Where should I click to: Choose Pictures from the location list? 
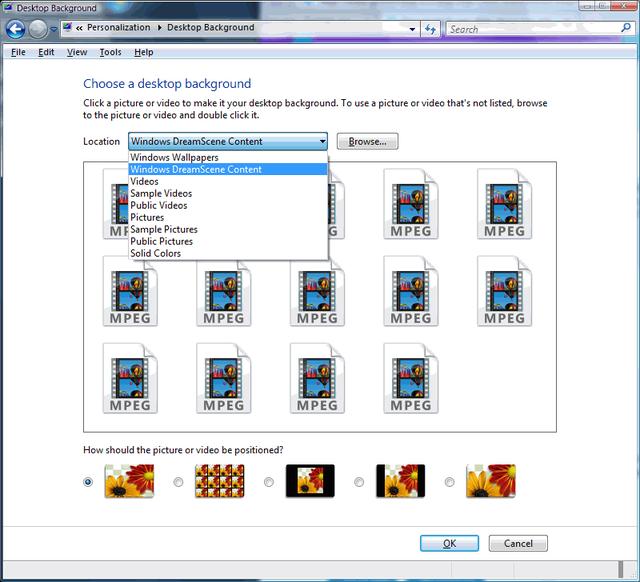[x=228, y=217]
